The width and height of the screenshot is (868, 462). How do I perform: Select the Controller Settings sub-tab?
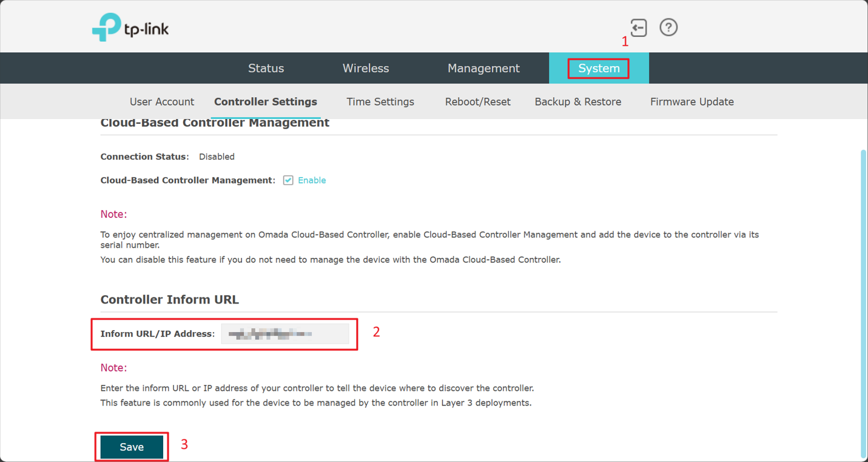[265, 102]
